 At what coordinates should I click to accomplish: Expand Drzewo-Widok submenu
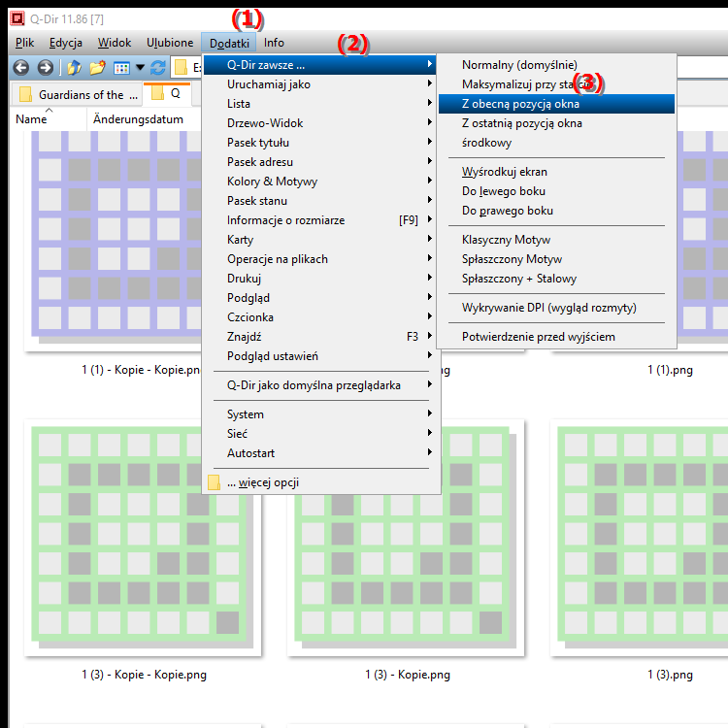coord(320,123)
